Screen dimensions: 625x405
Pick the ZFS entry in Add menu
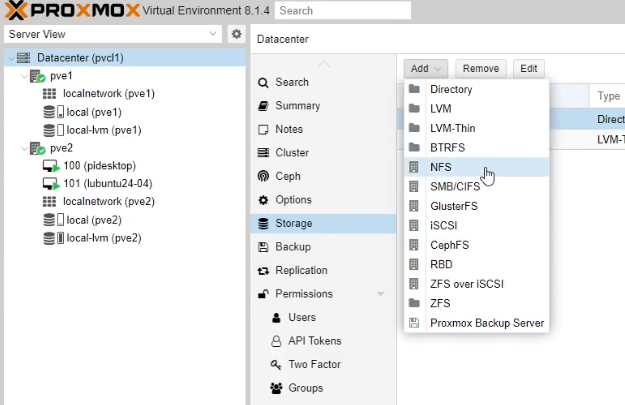point(477,303)
